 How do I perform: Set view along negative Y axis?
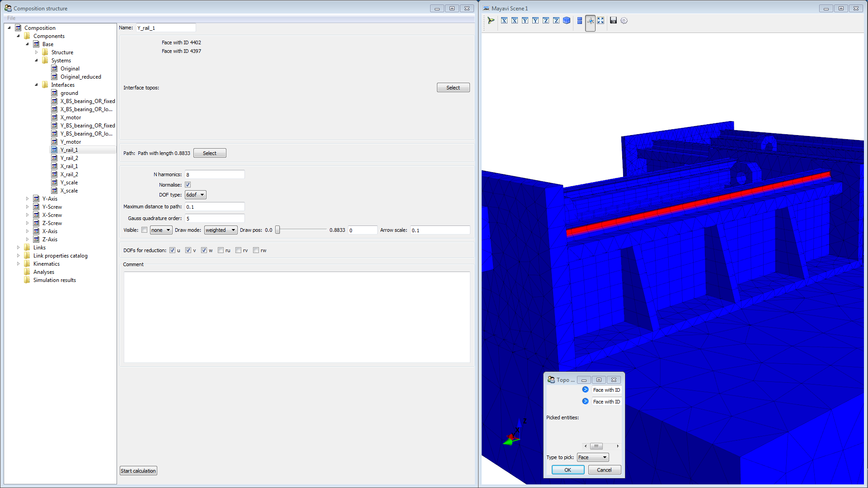[535, 20]
